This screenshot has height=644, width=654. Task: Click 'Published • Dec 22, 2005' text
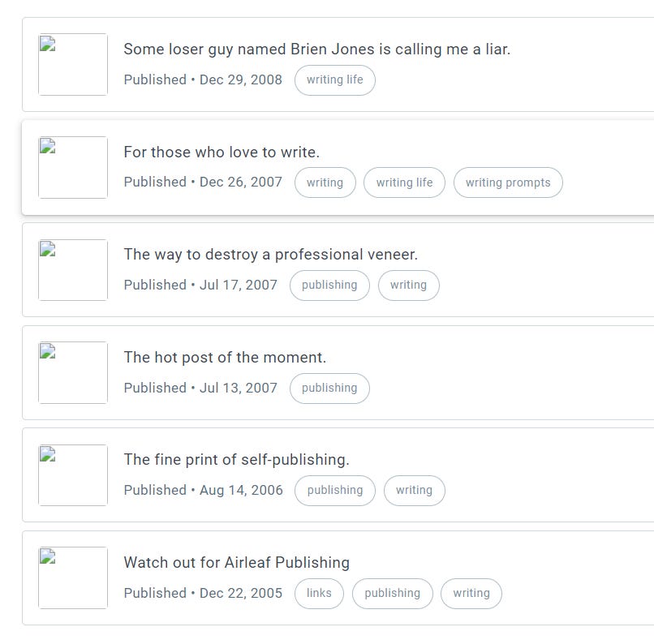[203, 593]
